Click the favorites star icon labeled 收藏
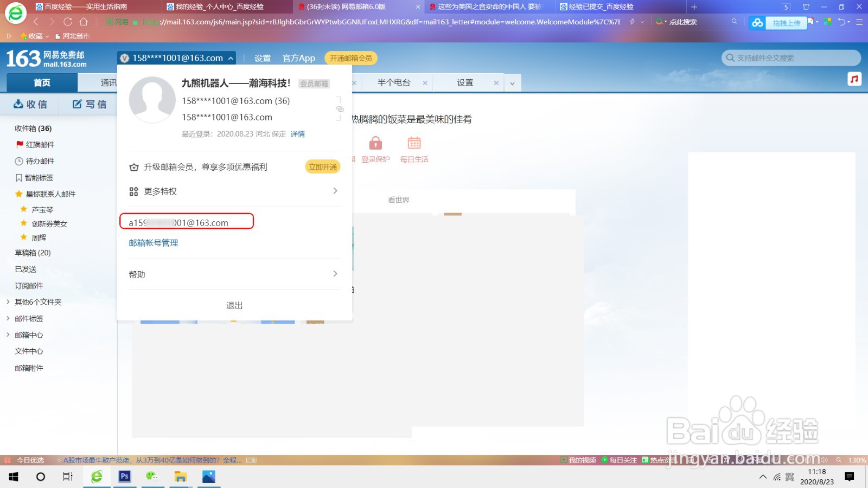The image size is (868, 488). (24, 36)
